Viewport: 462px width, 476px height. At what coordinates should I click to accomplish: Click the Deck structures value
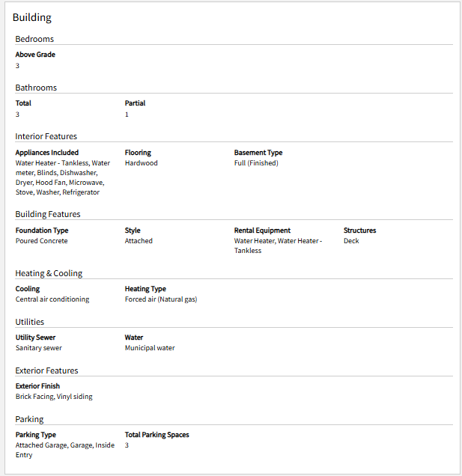point(351,241)
